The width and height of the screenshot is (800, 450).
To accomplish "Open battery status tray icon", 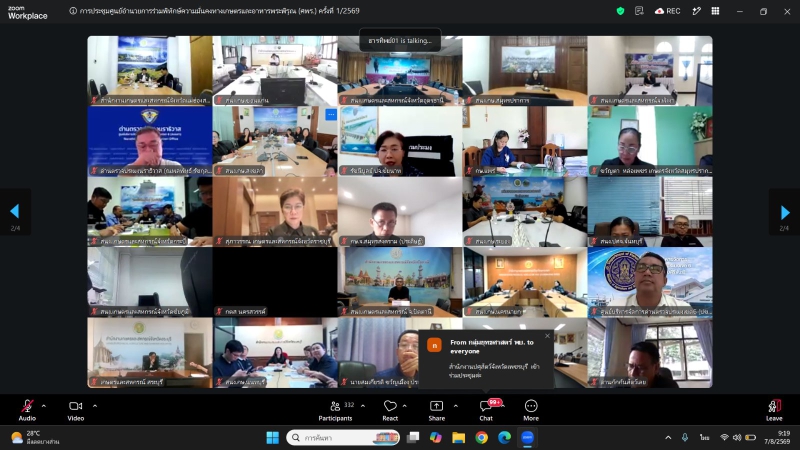I will pos(751,437).
